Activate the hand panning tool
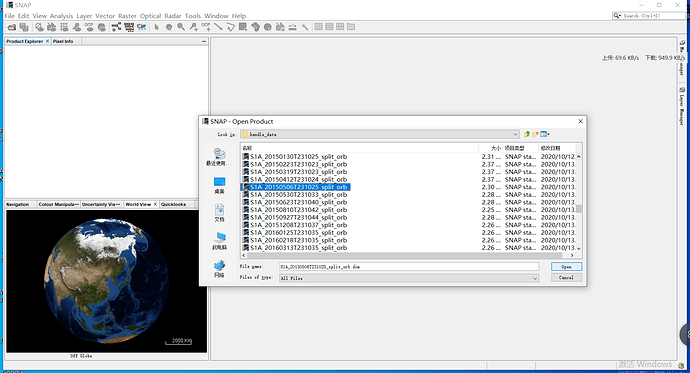The image size is (690, 373). click(169, 27)
